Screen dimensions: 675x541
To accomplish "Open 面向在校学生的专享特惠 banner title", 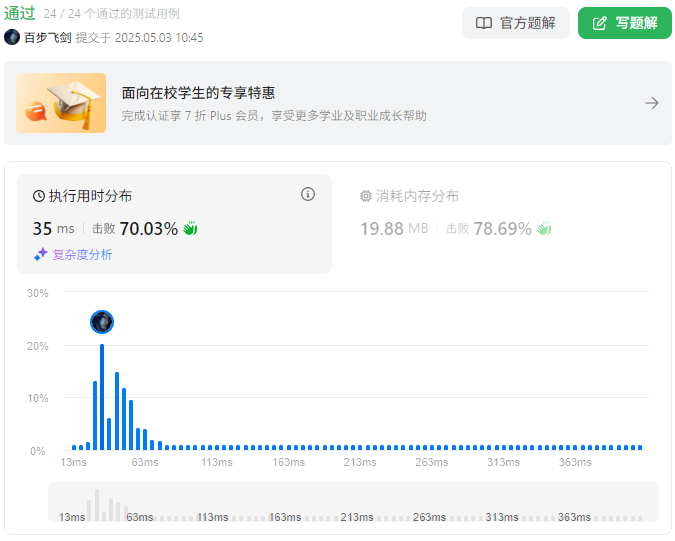I will 198,93.
